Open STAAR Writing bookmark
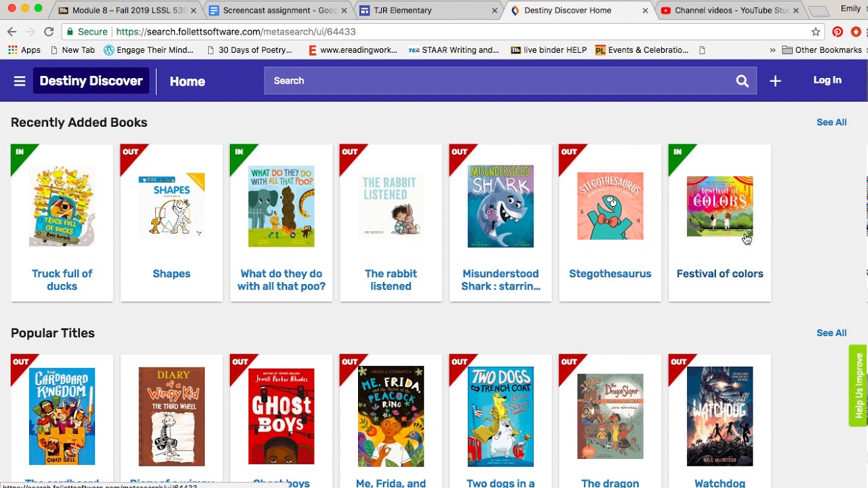The height and width of the screenshot is (488, 868). point(454,50)
